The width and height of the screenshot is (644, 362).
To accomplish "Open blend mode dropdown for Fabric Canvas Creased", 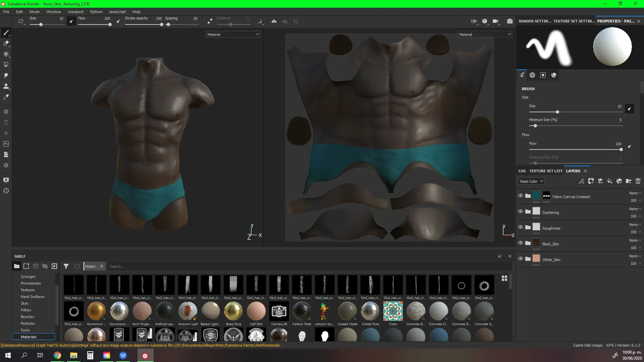I will click(635, 193).
